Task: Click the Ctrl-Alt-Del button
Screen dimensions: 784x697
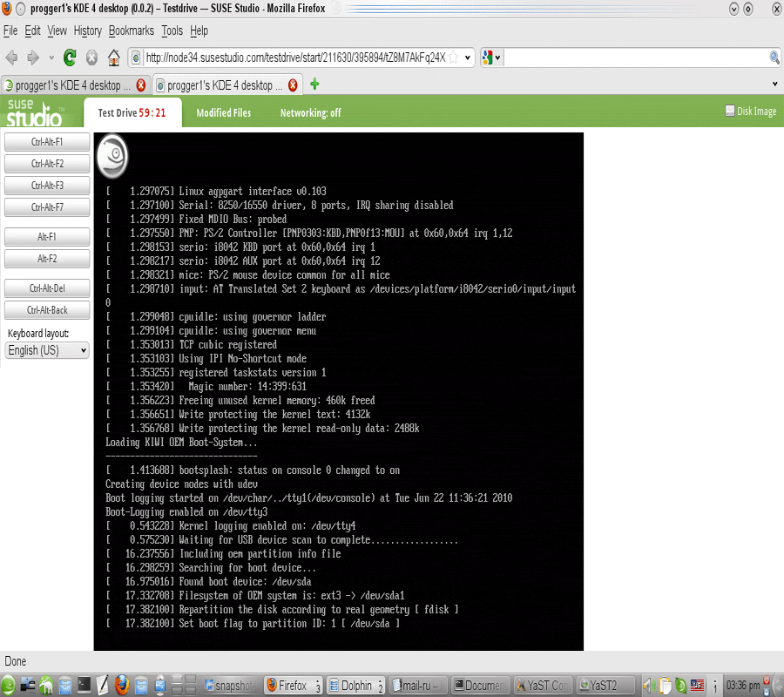Action: coord(47,288)
